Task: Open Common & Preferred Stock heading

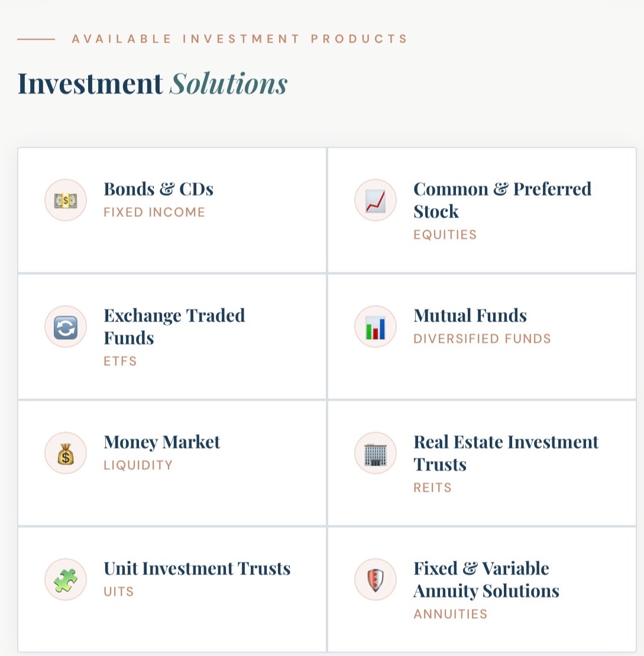Action: click(x=502, y=200)
